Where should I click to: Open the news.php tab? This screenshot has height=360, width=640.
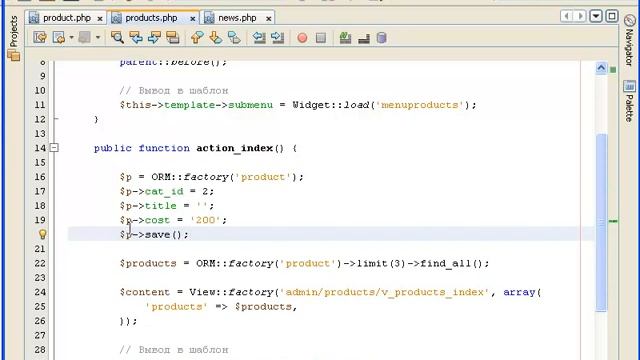pos(237,18)
